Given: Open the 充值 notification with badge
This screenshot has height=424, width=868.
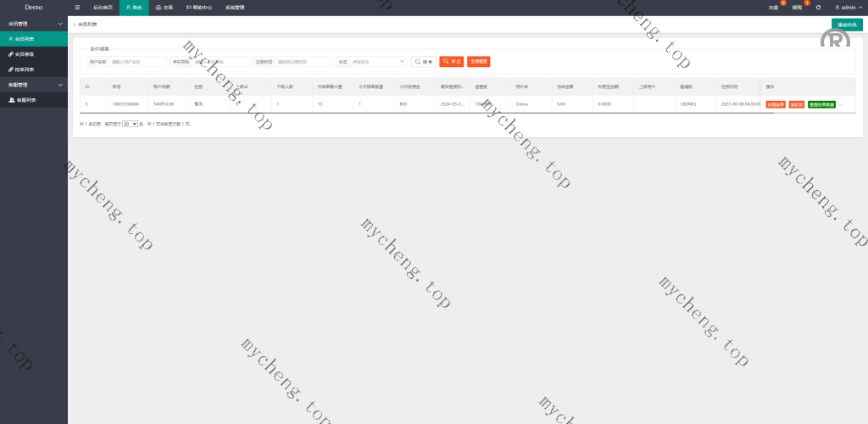Looking at the screenshot, I should coord(773,7).
